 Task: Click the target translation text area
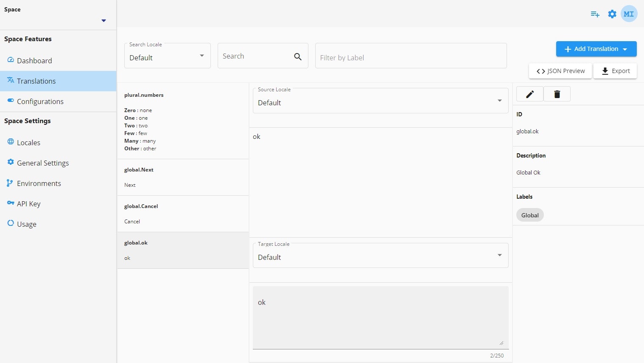[x=381, y=318]
